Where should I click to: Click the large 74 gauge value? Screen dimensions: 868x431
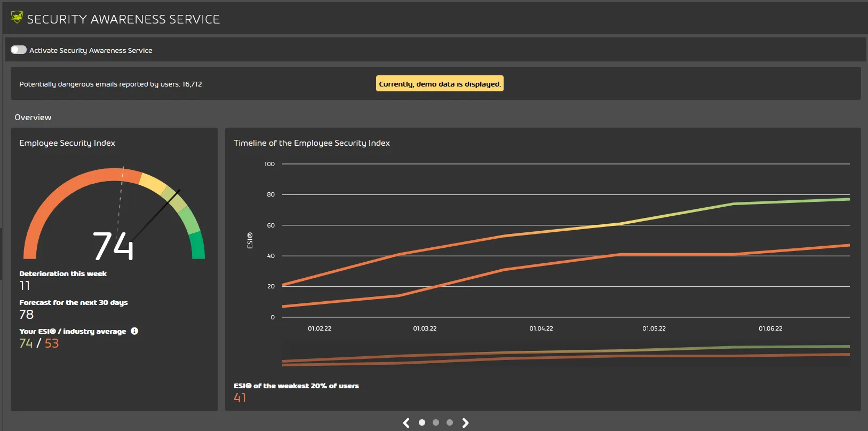113,246
